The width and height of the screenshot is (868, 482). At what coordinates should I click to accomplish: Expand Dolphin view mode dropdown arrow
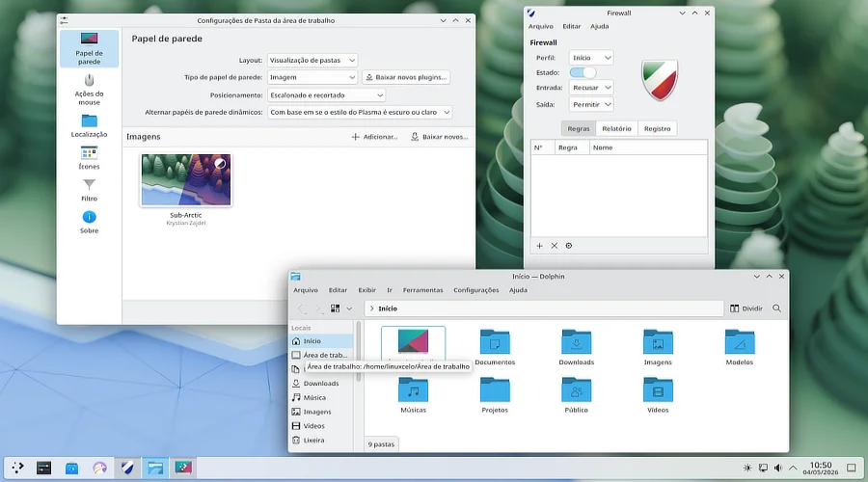coord(349,308)
